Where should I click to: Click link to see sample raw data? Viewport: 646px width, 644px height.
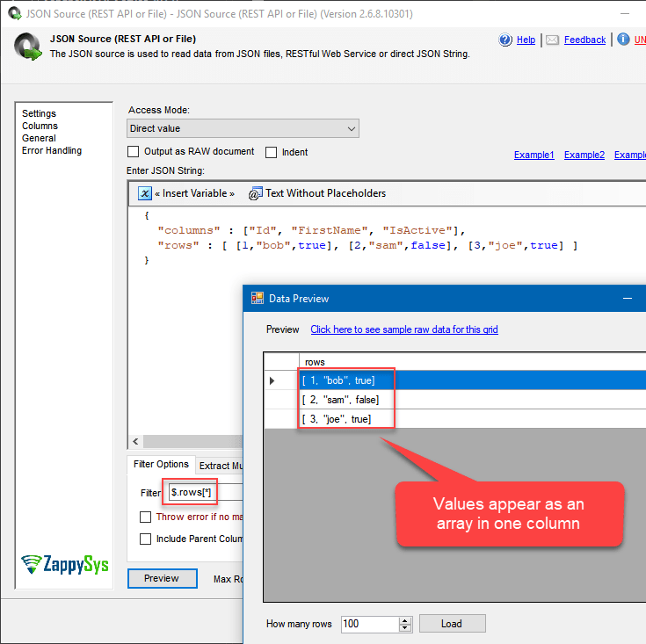pos(404,329)
